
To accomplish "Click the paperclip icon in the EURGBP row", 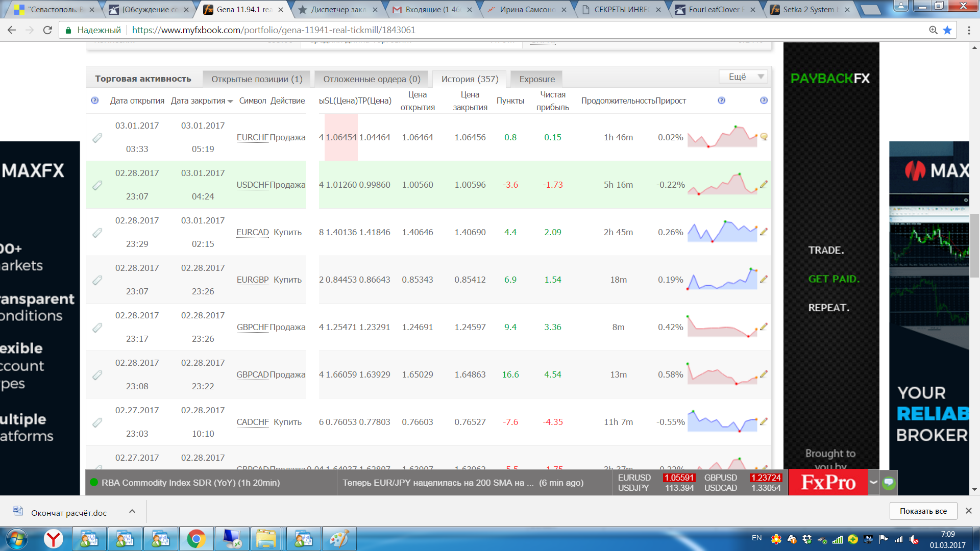I will pos(97,280).
